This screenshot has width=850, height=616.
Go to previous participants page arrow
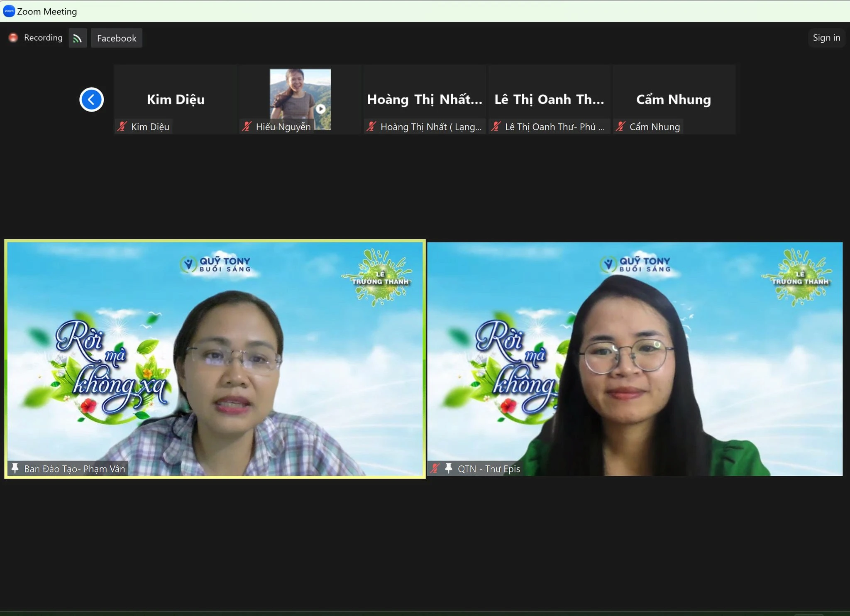[91, 100]
